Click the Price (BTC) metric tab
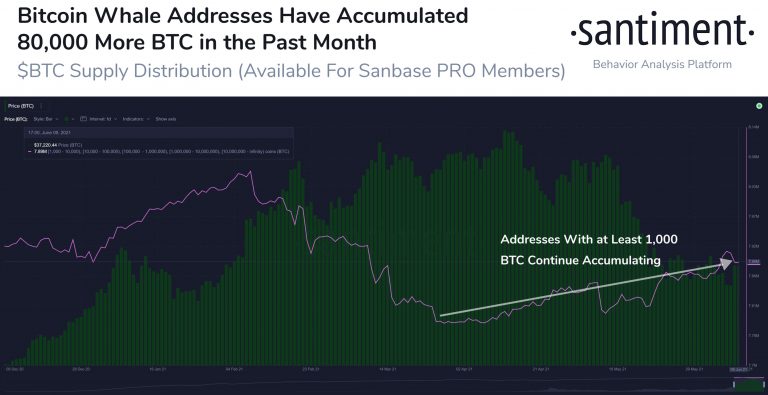Screen dimensions: 768x395 coord(21,106)
